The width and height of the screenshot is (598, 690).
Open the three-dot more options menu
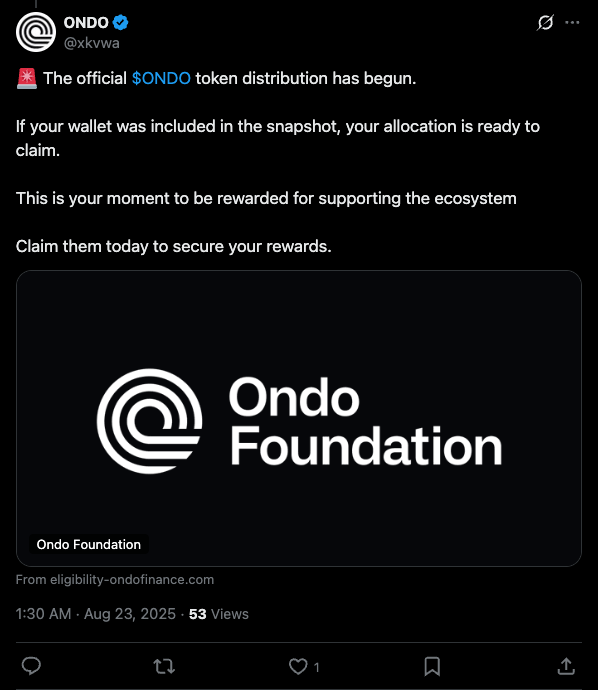coord(572,22)
